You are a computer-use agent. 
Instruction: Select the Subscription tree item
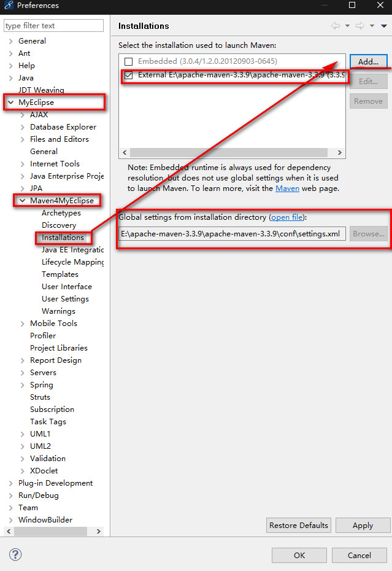(x=52, y=410)
